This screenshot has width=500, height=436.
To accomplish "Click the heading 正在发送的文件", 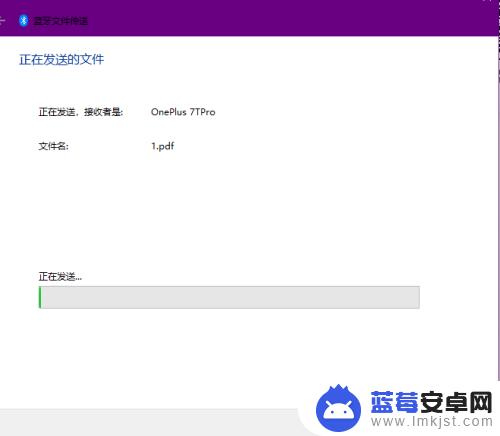I will click(62, 60).
